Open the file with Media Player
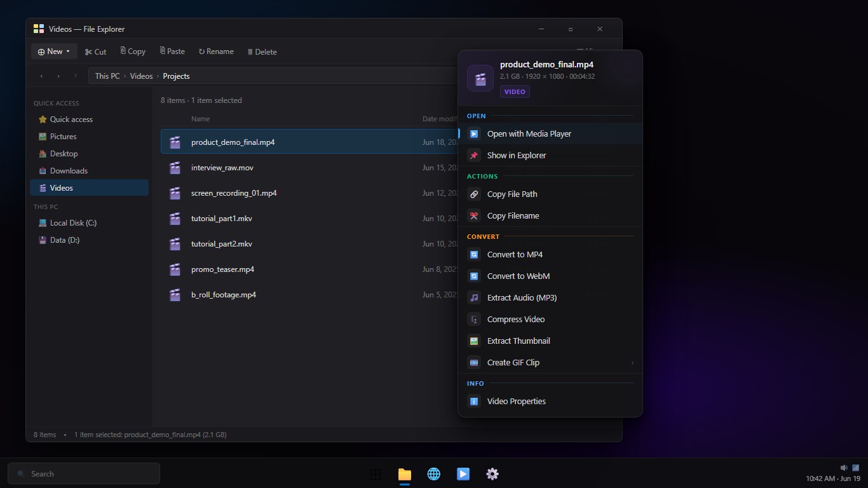Image resolution: width=868 pixels, height=488 pixels. [x=550, y=133]
